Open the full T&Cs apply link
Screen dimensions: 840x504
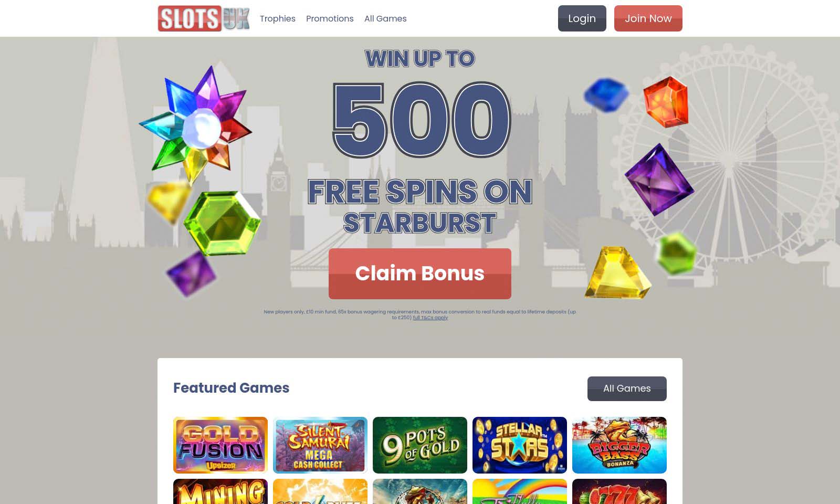click(x=430, y=318)
